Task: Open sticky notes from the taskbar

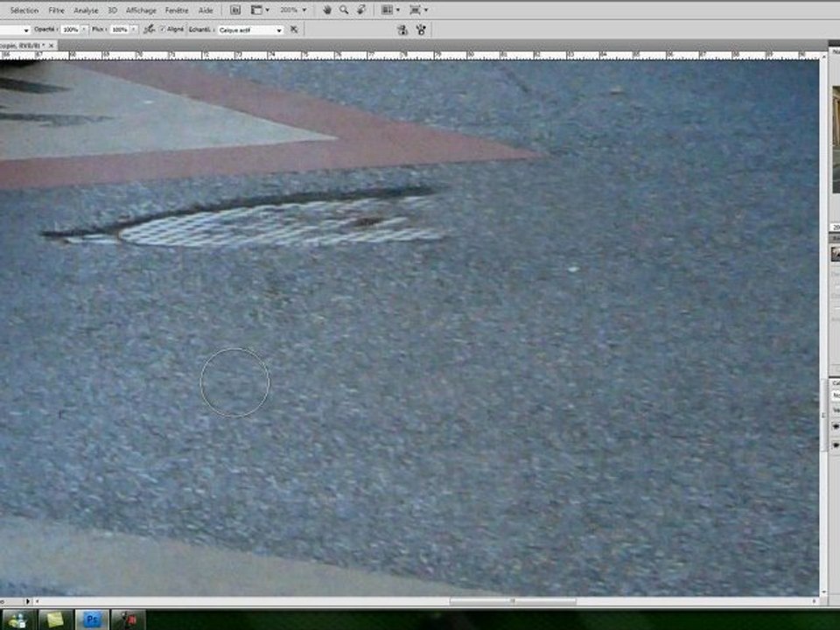Action: [x=54, y=619]
